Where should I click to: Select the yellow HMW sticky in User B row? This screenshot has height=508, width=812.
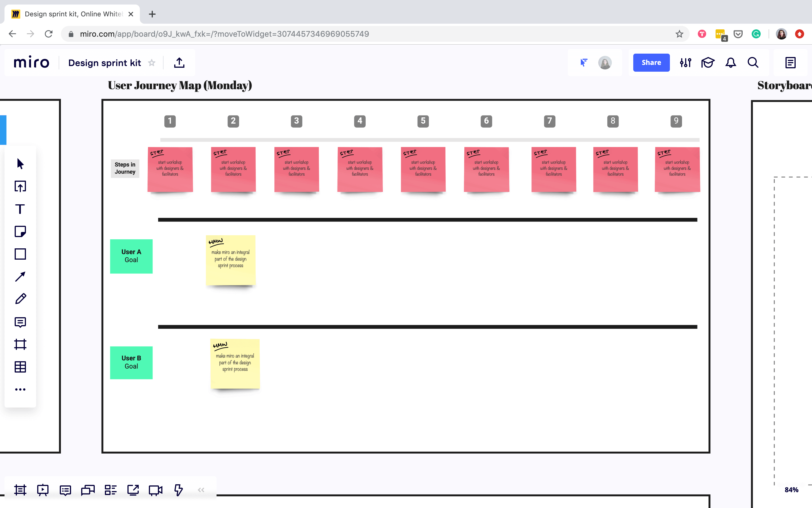coord(235,364)
